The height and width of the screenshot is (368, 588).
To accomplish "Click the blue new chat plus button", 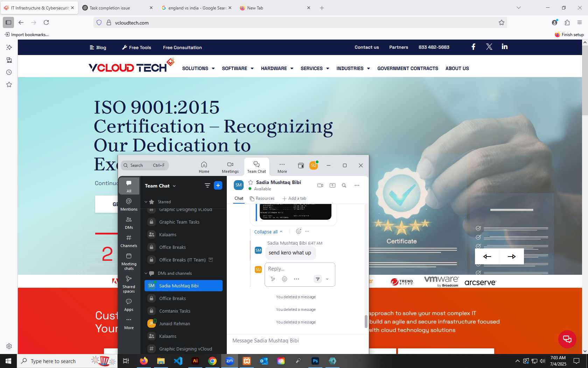I will click(218, 185).
